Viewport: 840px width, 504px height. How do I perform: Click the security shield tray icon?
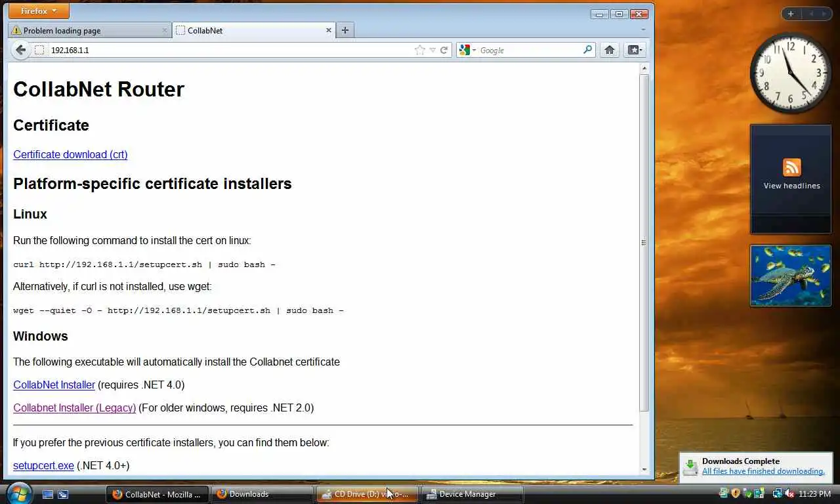tap(736, 493)
